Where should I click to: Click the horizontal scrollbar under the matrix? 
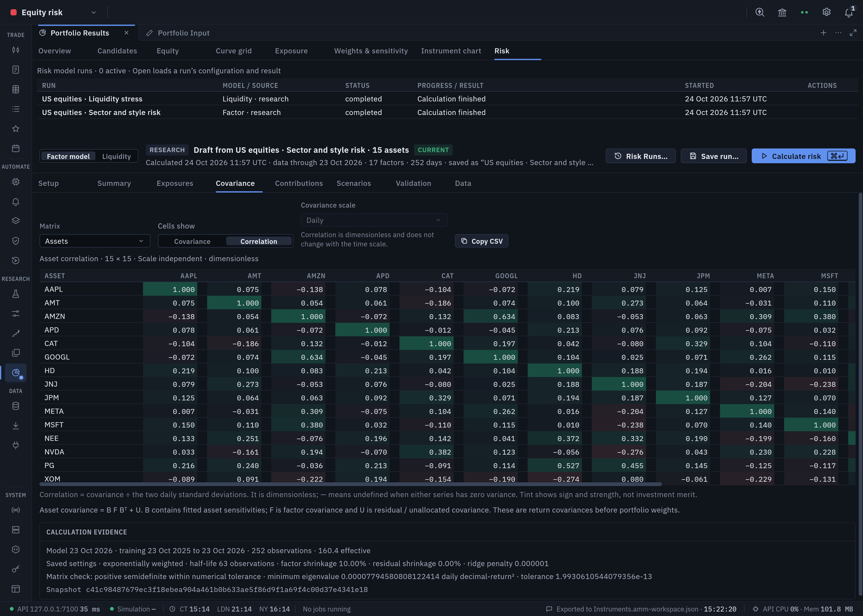350,484
